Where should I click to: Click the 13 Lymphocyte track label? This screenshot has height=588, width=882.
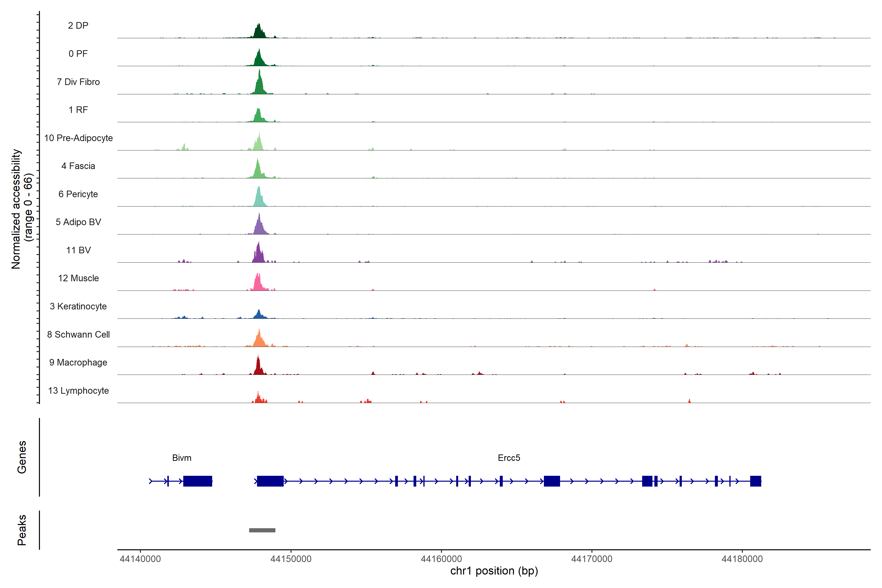pos(78,390)
